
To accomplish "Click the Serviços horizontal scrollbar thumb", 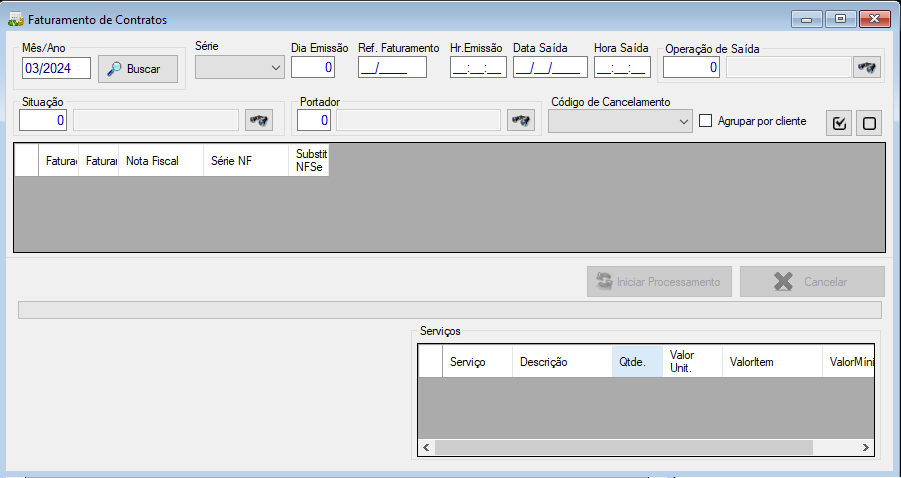I will (623, 448).
